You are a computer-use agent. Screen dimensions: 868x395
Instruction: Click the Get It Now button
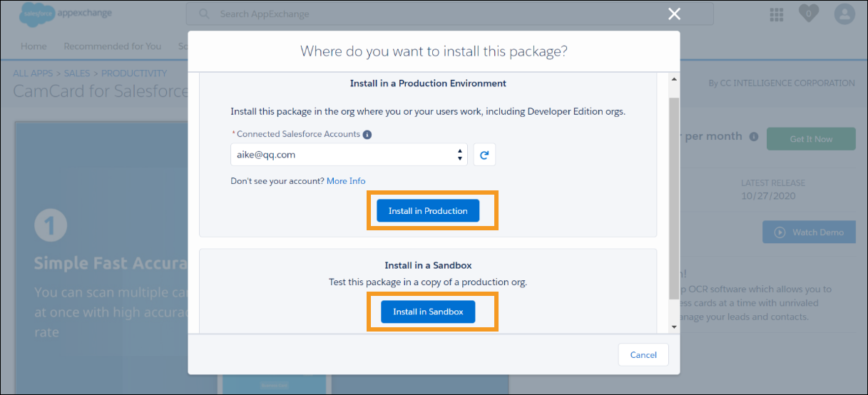(x=811, y=139)
